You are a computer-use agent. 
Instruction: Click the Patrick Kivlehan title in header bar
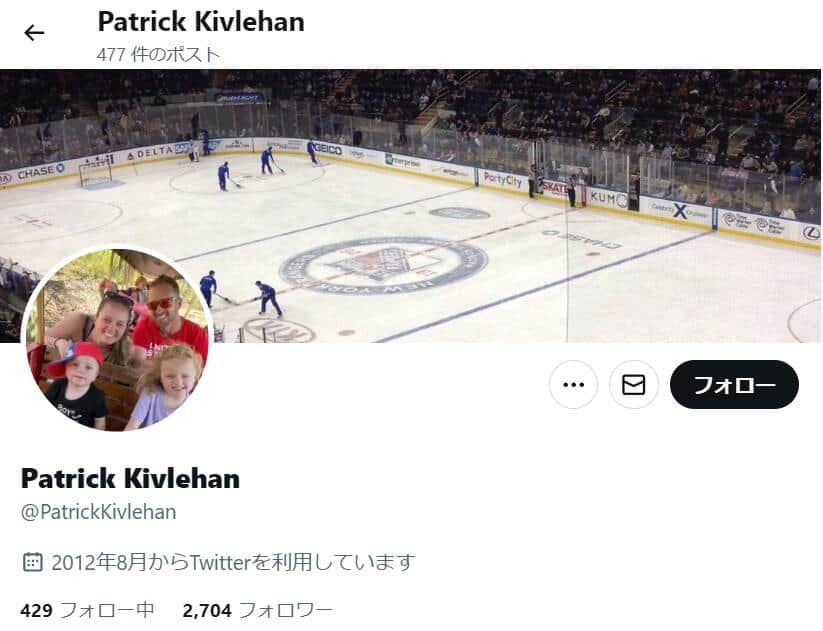tap(201, 22)
